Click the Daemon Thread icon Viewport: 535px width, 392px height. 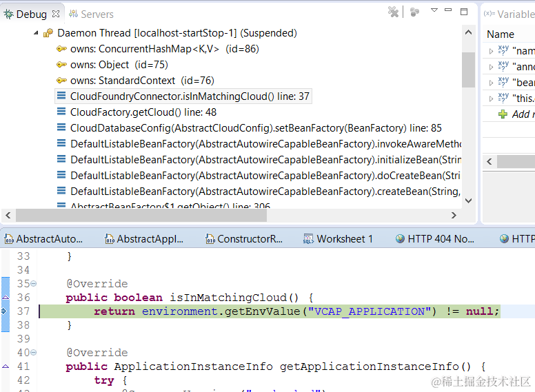coord(48,33)
